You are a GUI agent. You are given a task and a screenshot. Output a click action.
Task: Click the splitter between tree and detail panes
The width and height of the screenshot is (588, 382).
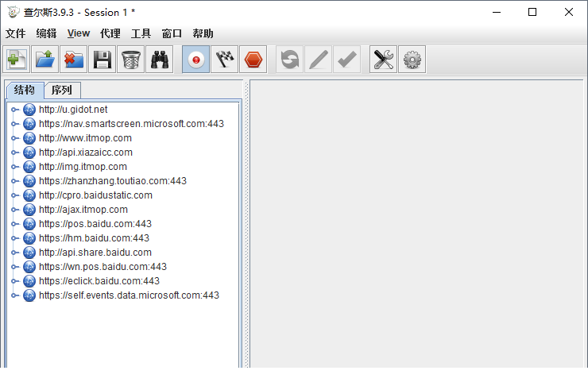pos(246,224)
